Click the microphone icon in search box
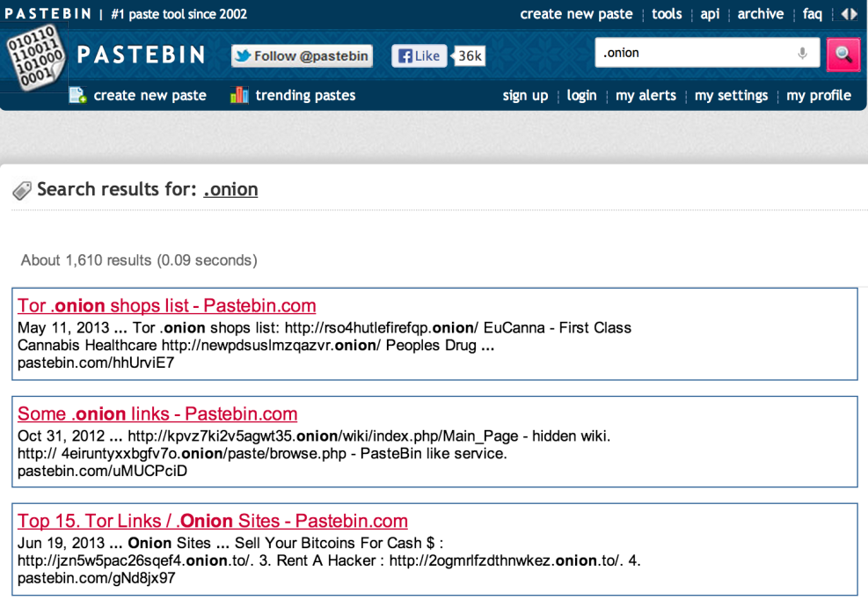868x600 pixels. [x=802, y=54]
